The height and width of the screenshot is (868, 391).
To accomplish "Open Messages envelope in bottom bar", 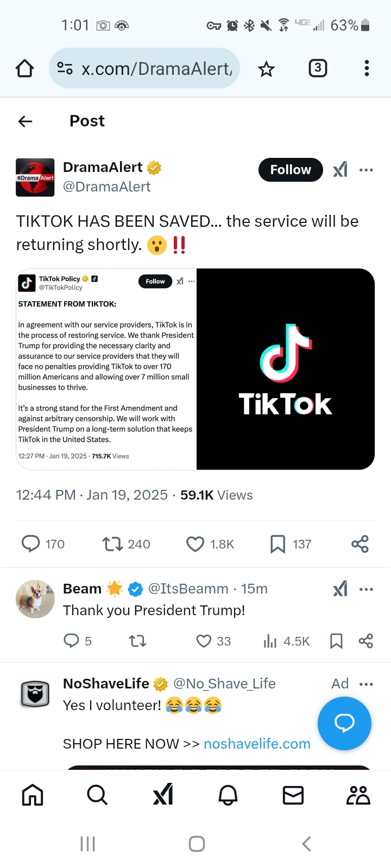I will point(293,795).
